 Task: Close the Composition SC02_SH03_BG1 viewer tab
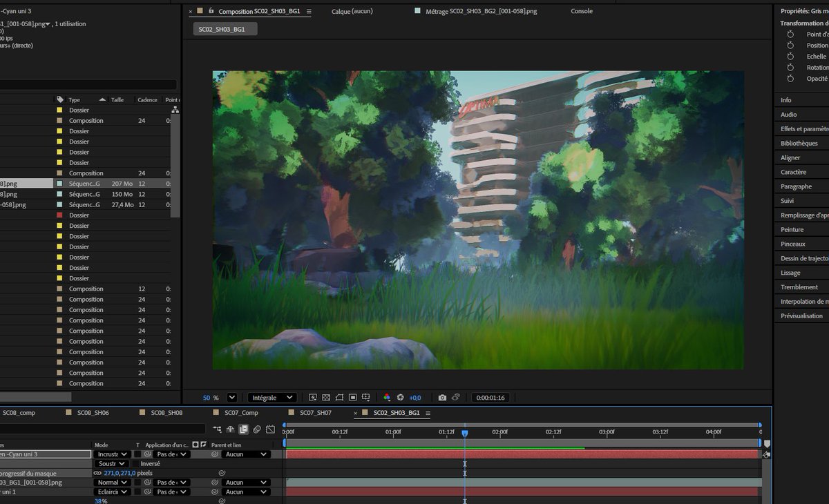(x=191, y=12)
